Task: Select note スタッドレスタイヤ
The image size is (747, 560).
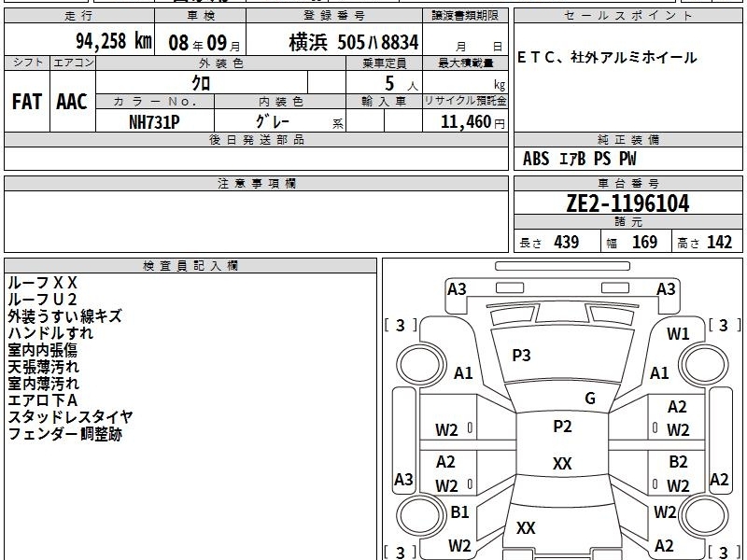Action: tap(70, 417)
